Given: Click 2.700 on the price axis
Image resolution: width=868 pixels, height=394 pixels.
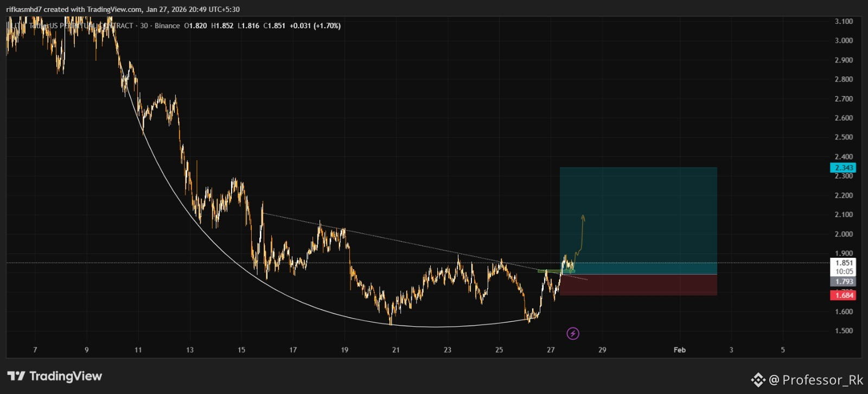Looking at the screenshot, I should click(844, 99).
